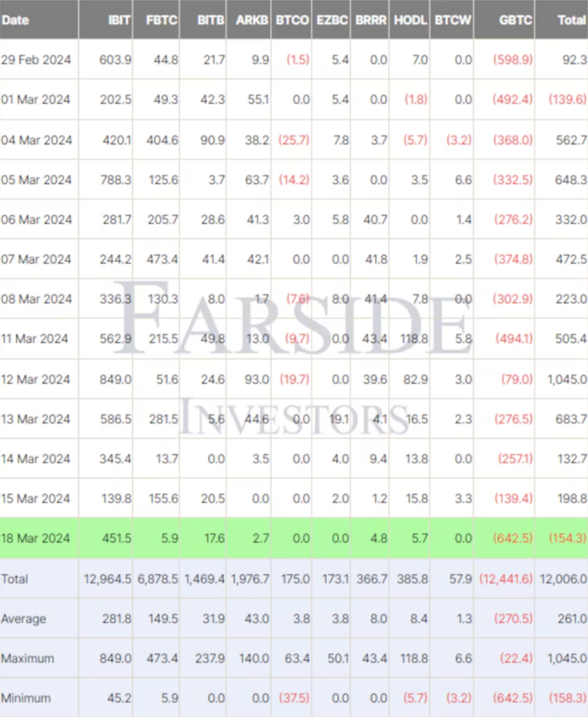Click the BTCO column header
Screen dimensions: 588x717
(x=293, y=20)
